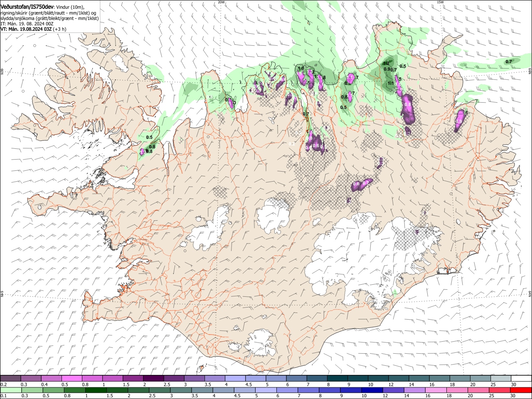This screenshot has width=532, height=399.
Task: Pick the bright red lower swatch starting at 30
Action: tap(521, 390)
